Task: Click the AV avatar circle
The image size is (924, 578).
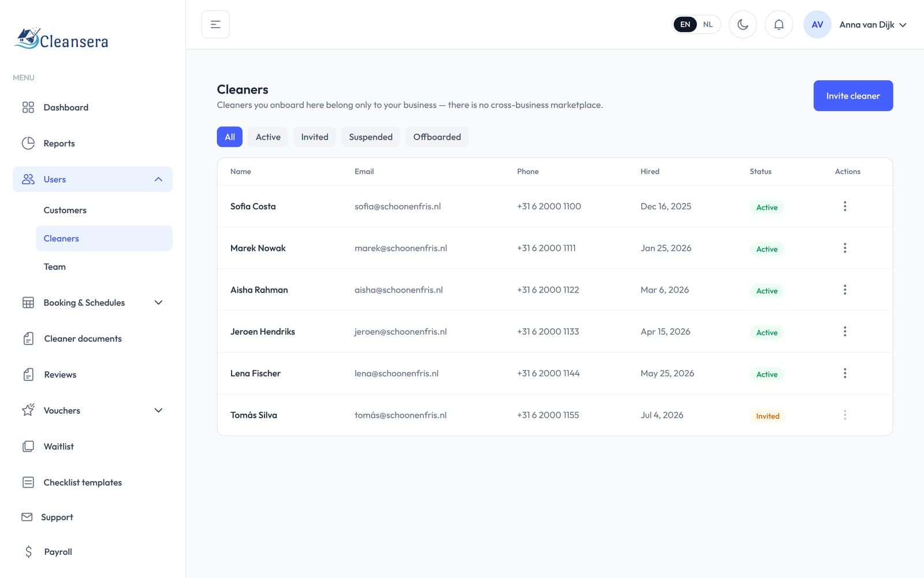Action: click(x=817, y=24)
